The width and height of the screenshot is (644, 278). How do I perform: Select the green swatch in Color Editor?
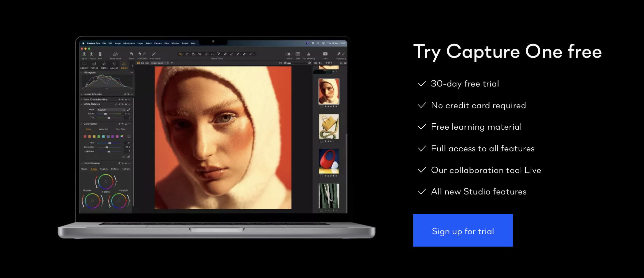(x=99, y=136)
